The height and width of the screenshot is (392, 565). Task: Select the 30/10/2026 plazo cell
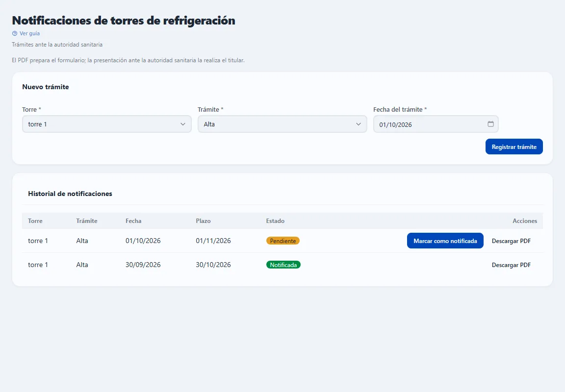point(213,265)
